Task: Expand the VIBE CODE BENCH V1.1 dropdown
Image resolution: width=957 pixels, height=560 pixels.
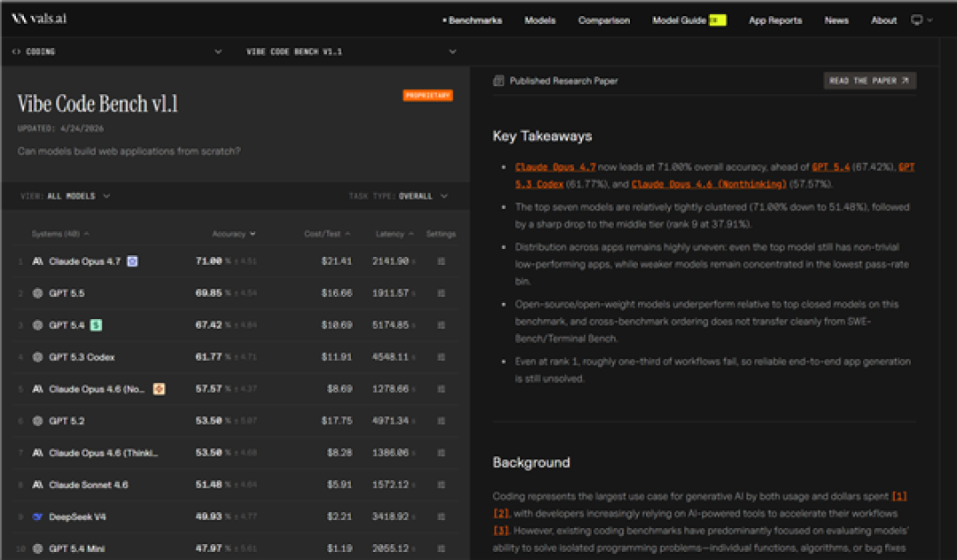Action: [x=452, y=52]
